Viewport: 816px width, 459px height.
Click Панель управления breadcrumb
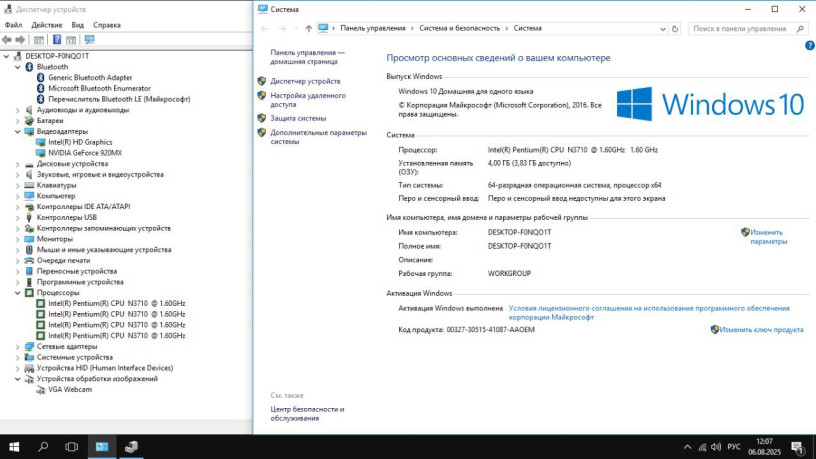click(373, 29)
